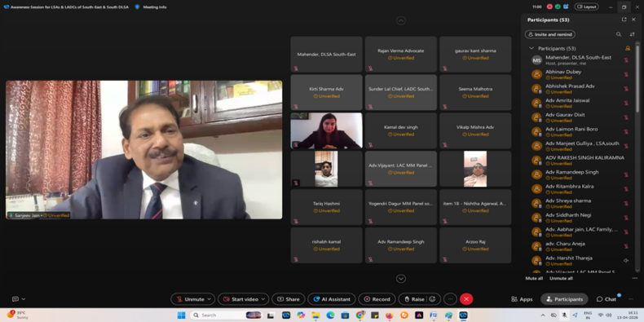
Task: Raise hand with the Raise button
Action: click(414, 299)
